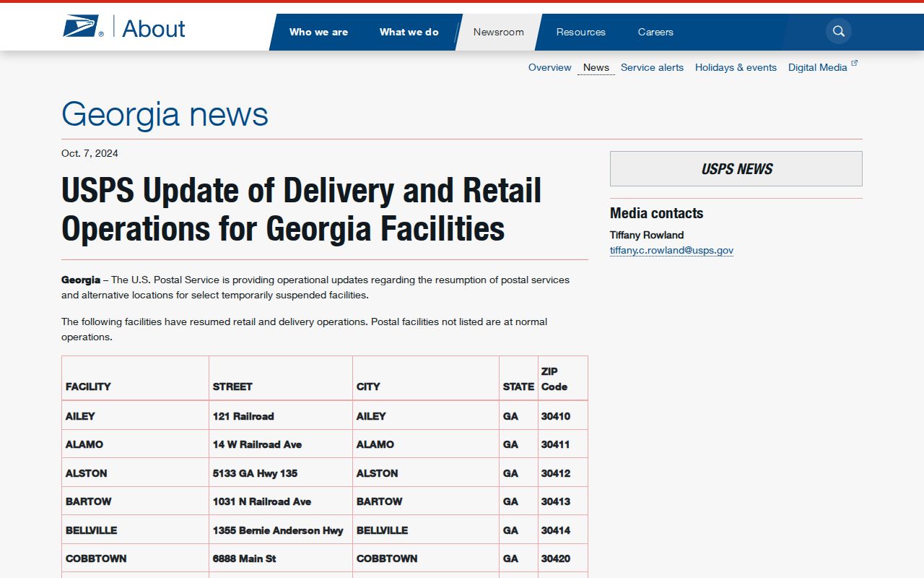Open the site search magnifier icon
Viewport: 924px width, 578px height.
(839, 31)
